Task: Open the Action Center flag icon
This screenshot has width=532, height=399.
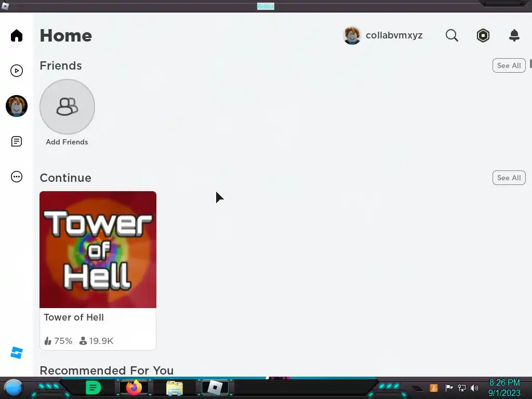Action: (x=449, y=388)
